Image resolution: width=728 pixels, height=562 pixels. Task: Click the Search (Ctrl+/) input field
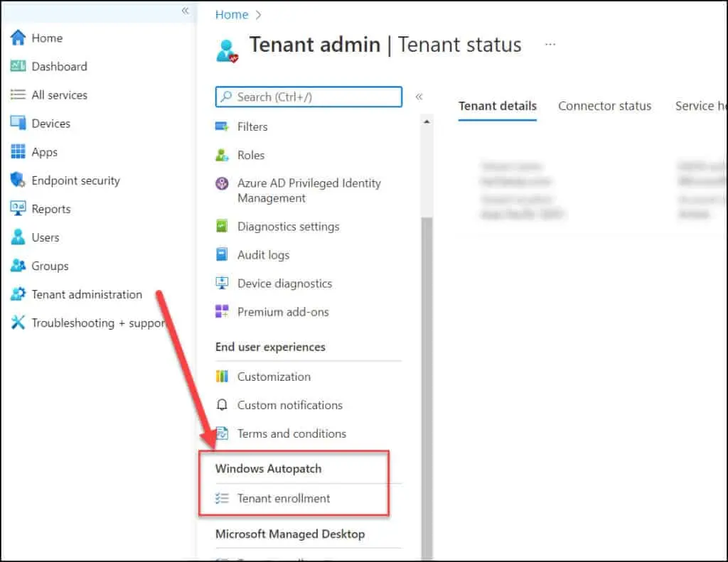click(x=309, y=97)
